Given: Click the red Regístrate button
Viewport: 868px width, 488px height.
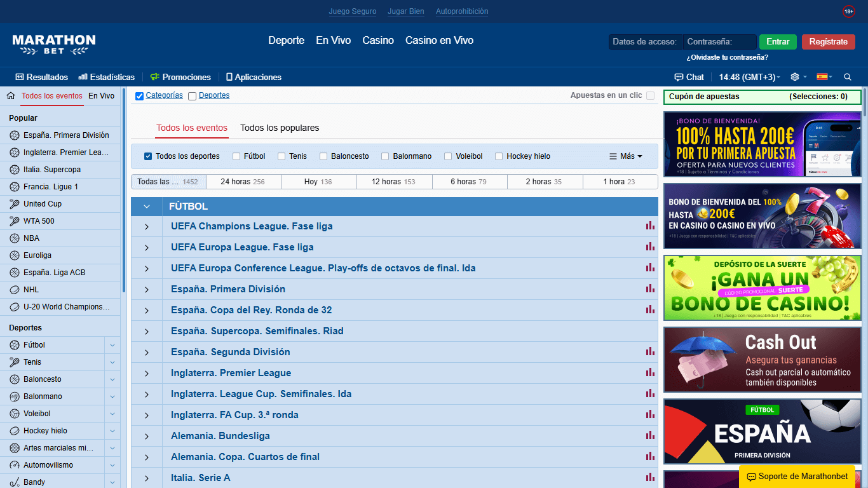Looking at the screenshot, I should [x=829, y=42].
